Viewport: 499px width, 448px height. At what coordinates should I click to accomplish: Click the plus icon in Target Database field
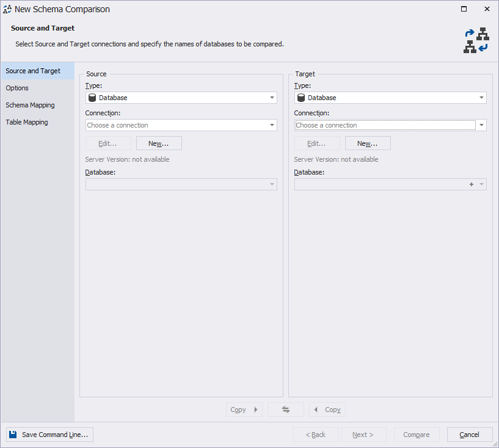click(x=472, y=184)
